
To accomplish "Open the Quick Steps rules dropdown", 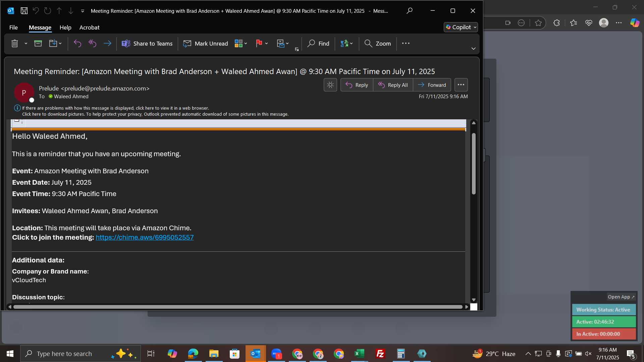I will 283,44.
